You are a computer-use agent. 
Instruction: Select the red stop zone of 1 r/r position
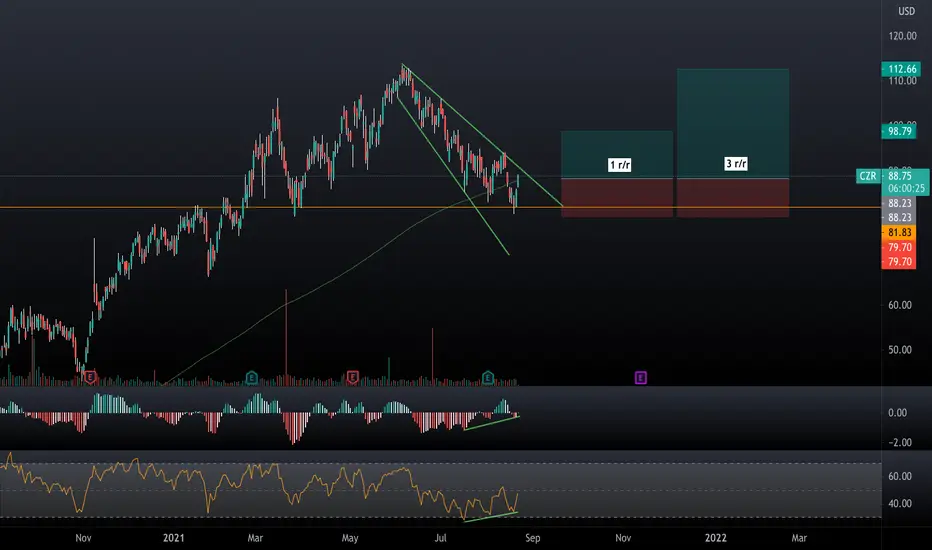coord(617,197)
